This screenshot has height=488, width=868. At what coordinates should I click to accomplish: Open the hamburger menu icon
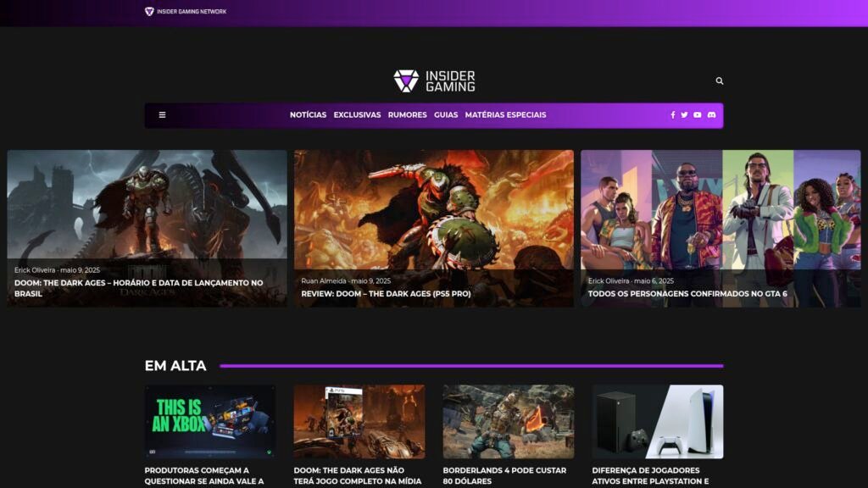(x=162, y=115)
